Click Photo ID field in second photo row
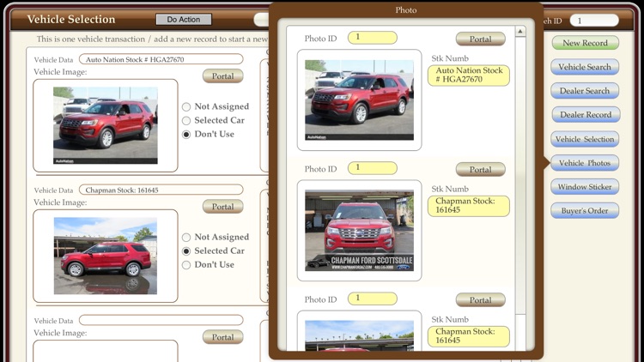 (x=373, y=168)
